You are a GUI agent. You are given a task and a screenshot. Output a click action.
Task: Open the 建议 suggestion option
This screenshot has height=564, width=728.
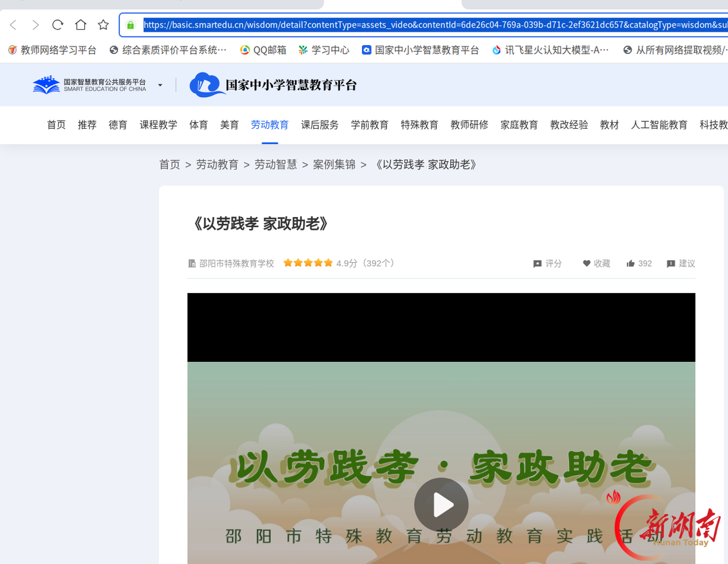(x=681, y=263)
